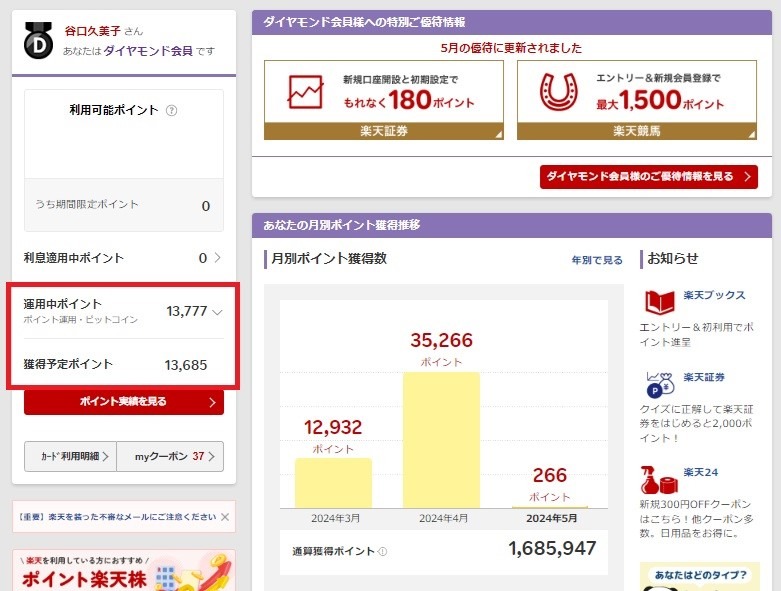The width and height of the screenshot is (781, 591).
Task: Click the 35,266 ポイント label
Action: 441,348
